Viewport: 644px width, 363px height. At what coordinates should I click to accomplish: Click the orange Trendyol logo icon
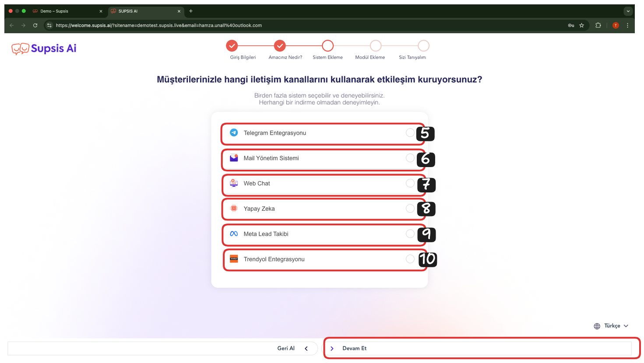(x=234, y=259)
